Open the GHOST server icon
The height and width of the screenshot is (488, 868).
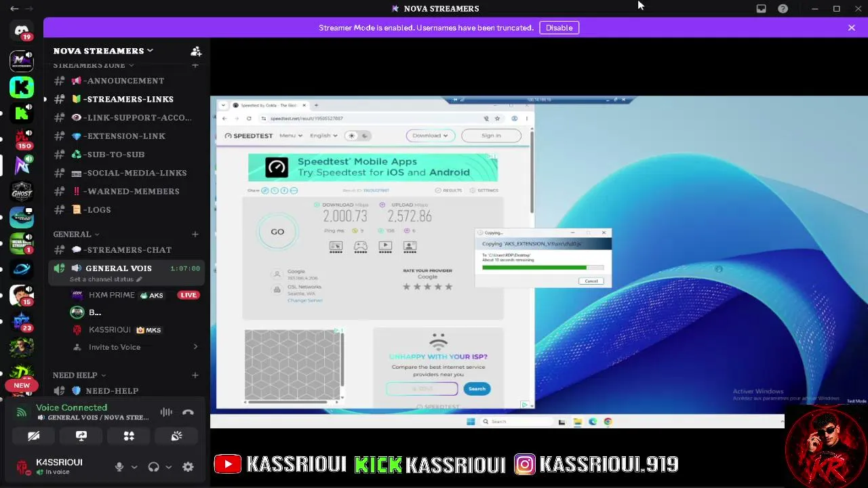pyautogui.click(x=22, y=191)
